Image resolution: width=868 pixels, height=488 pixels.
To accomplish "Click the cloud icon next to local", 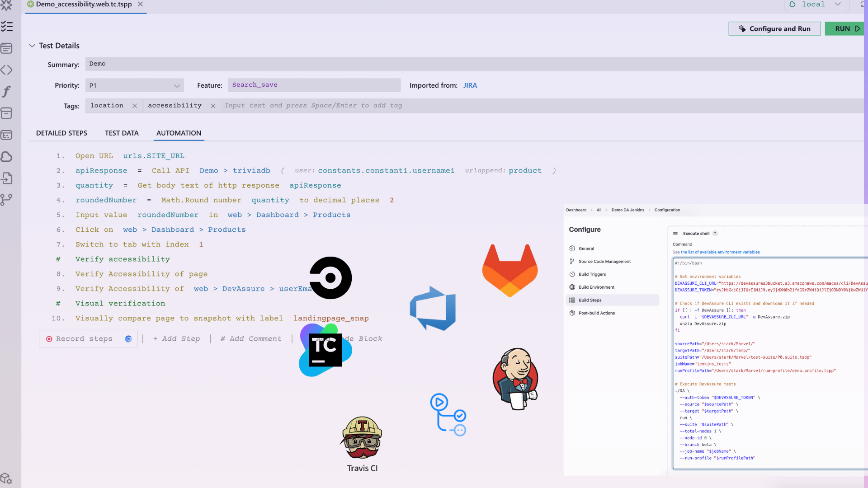I will (x=792, y=4).
